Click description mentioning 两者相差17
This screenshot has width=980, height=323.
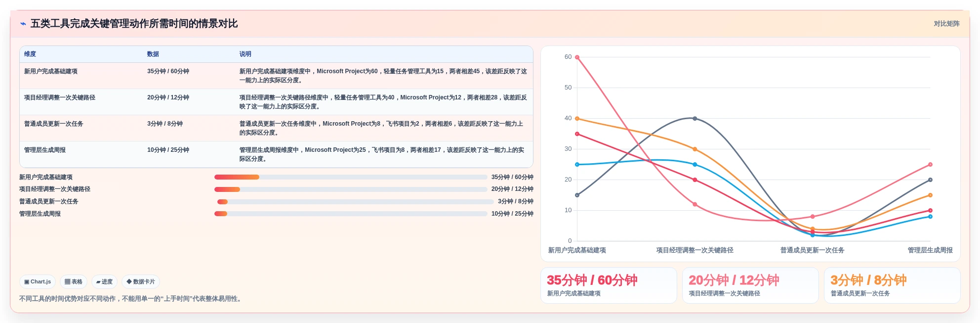382,154
